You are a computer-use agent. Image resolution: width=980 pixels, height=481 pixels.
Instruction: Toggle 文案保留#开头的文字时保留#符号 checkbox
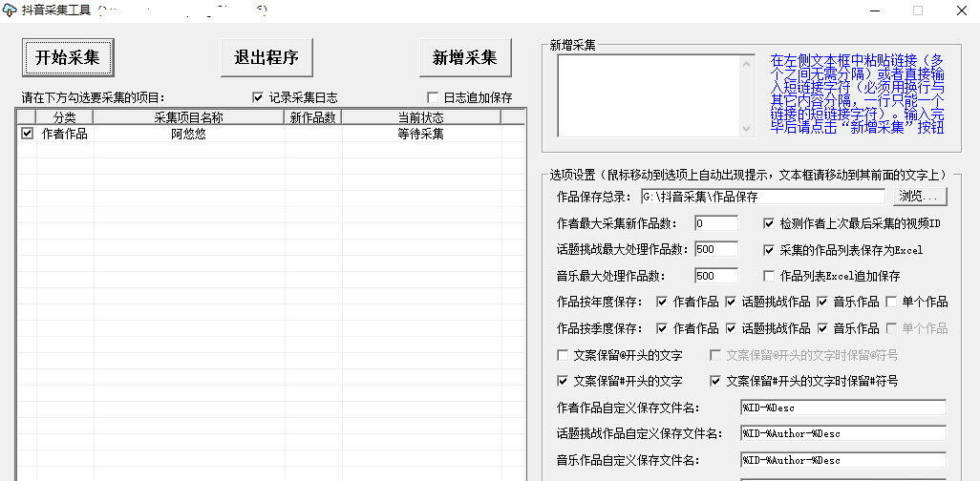[x=715, y=381]
